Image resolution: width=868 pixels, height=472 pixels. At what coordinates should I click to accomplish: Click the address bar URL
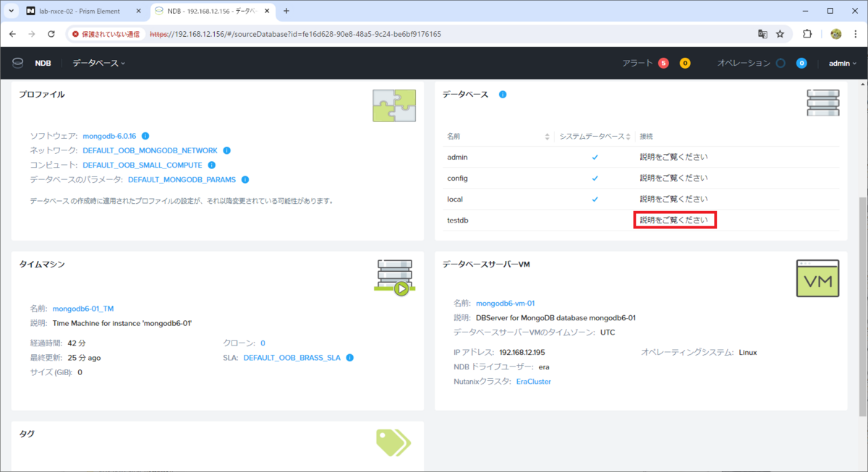(295, 34)
